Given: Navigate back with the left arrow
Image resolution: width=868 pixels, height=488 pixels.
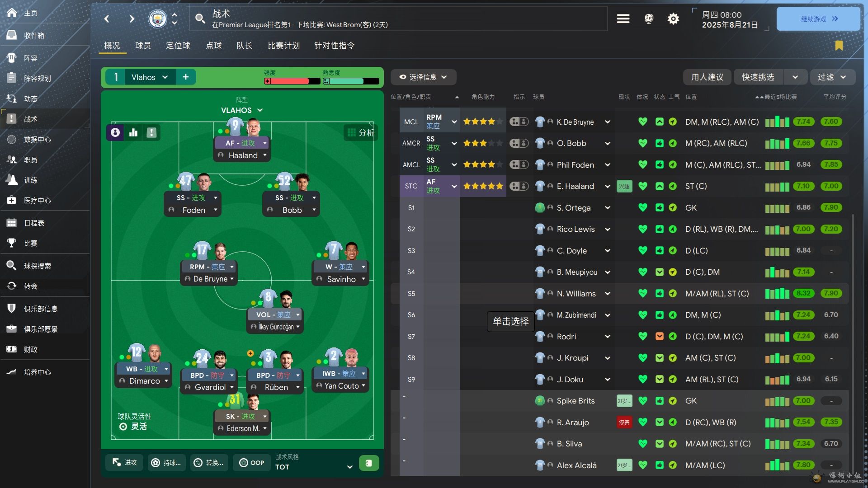Looking at the screenshot, I should [107, 19].
